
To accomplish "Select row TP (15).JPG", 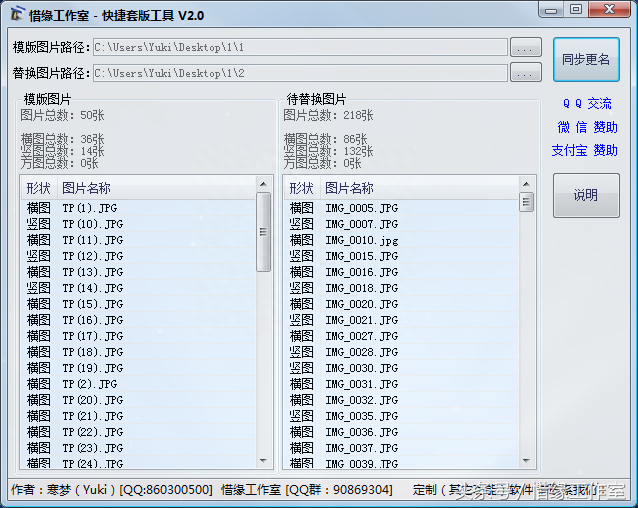I will pos(138,304).
